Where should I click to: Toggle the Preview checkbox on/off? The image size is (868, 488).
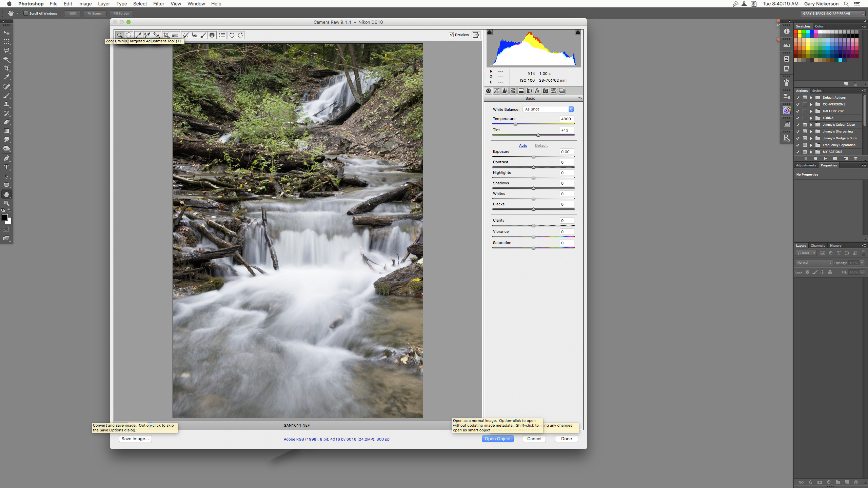[x=452, y=35]
